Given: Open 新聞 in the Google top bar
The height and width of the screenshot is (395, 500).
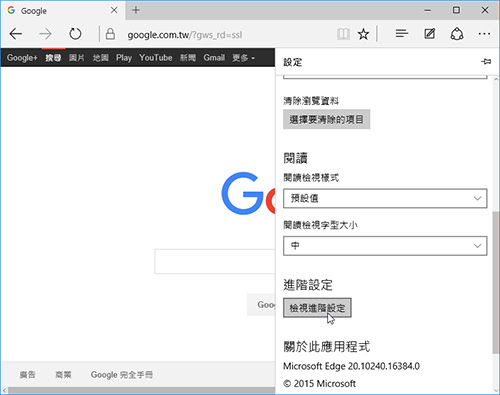Looking at the screenshot, I should click(x=188, y=58).
